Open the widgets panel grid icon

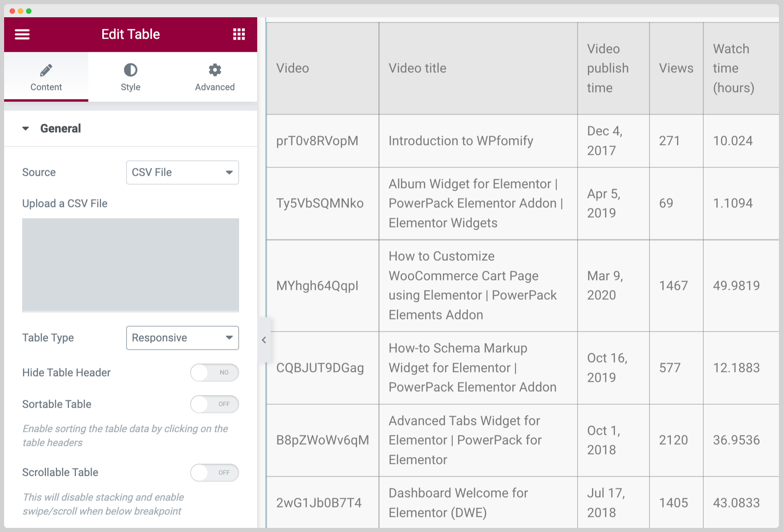click(239, 34)
